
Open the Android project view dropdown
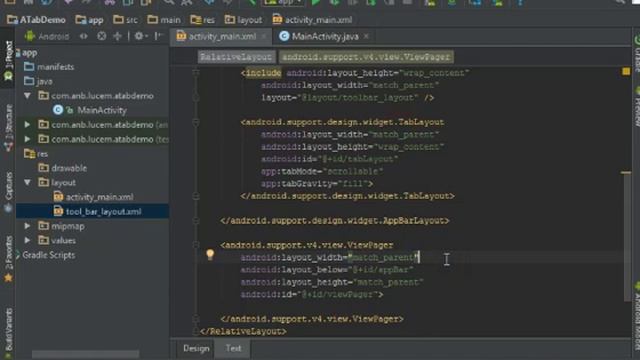click(47, 36)
